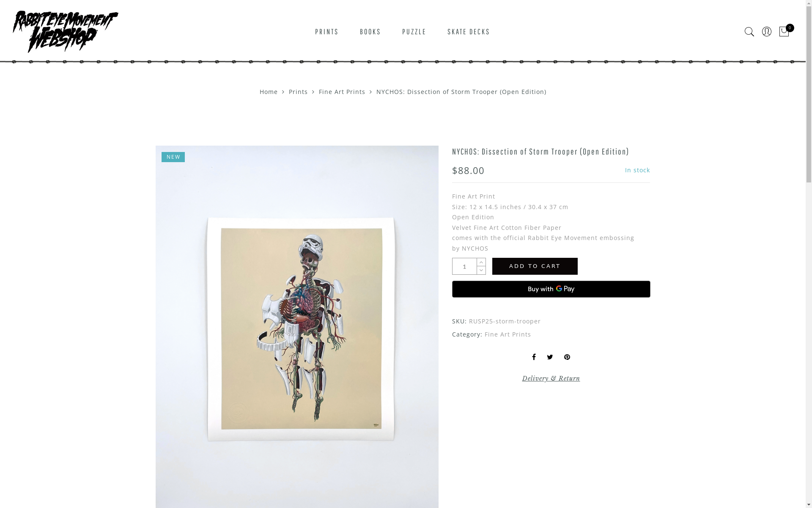Buy with Google Pay
This screenshot has height=508, width=812.
551,289
